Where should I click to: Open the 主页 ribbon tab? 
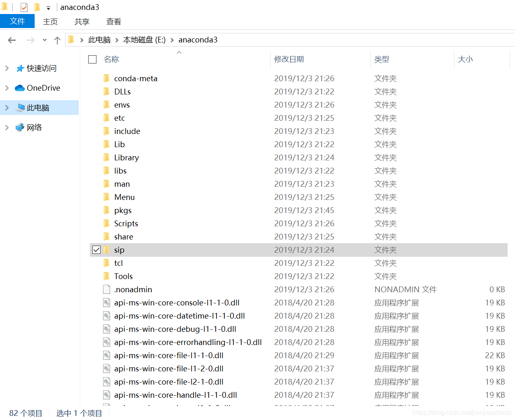pyautogui.click(x=50, y=21)
